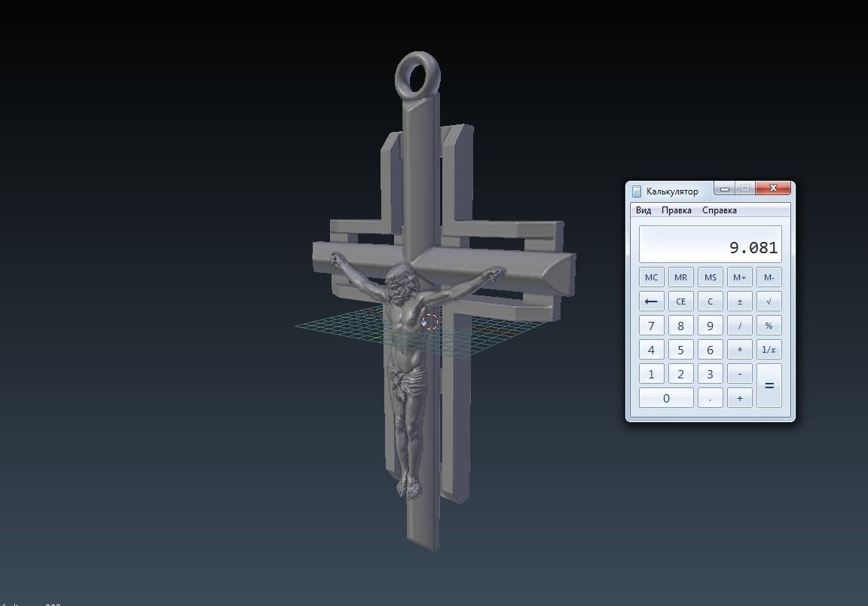Viewport: 868px width, 606px height.
Task: Click the ± sign change button
Action: [740, 301]
